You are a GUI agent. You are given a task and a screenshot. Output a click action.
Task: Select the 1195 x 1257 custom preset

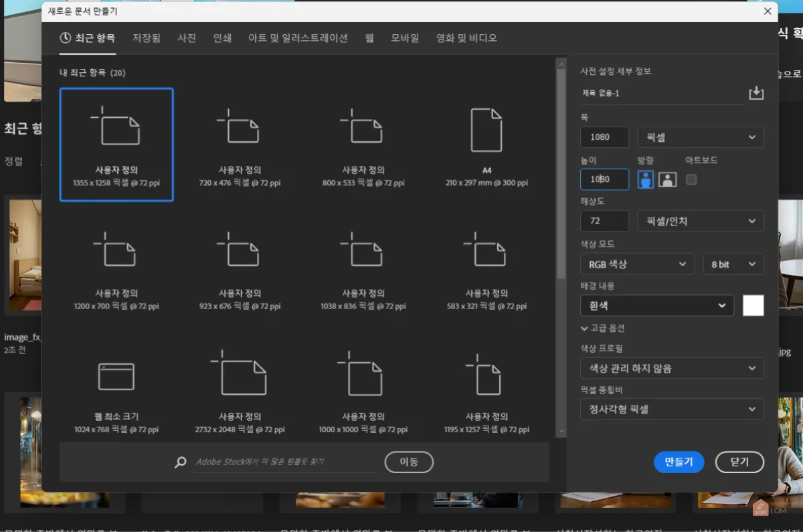[x=486, y=391]
